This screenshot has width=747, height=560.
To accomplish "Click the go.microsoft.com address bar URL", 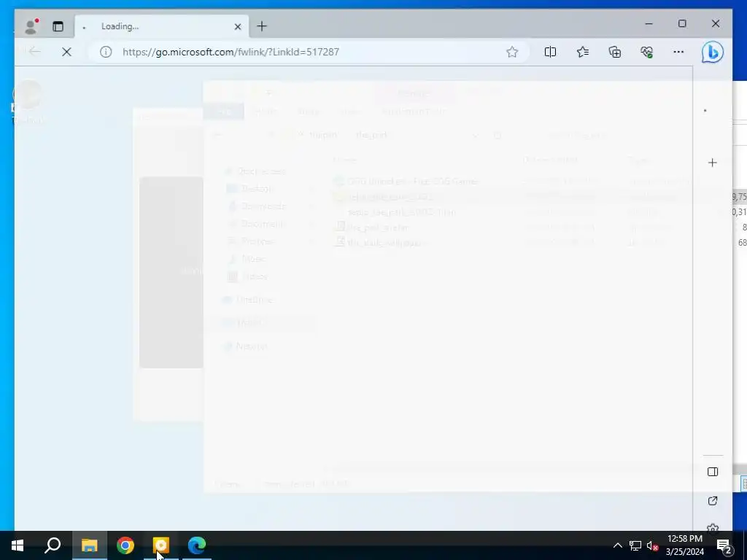I will [231, 52].
